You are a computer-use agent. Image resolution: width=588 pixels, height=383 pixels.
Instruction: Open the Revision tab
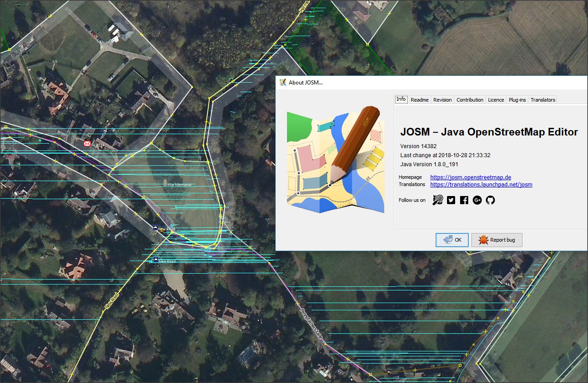pos(442,100)
